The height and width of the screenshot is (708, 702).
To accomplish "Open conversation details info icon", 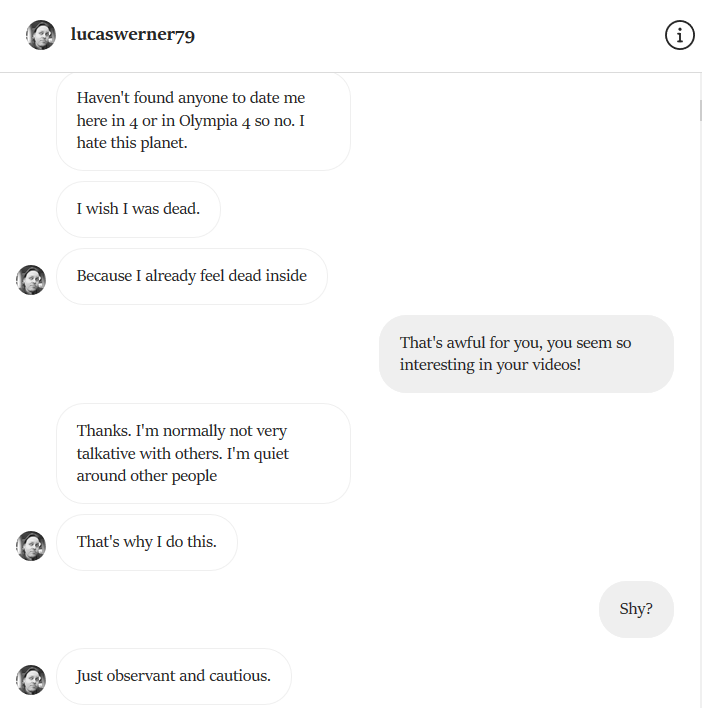I will (x=679, y=35).
